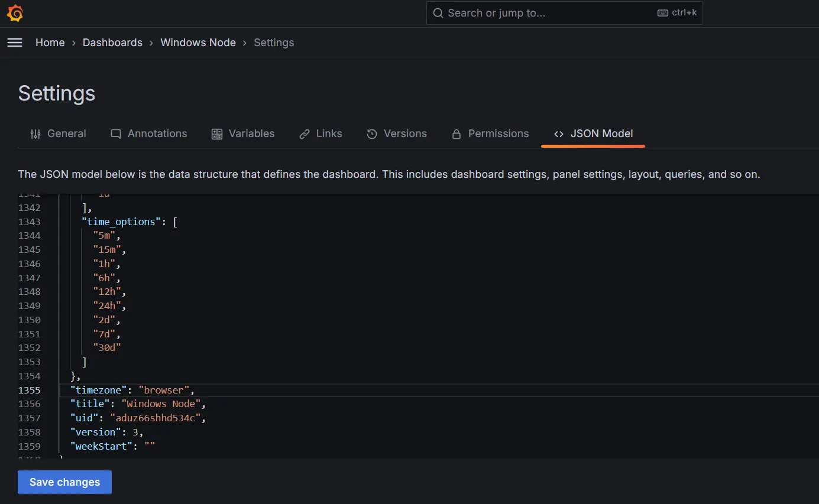Open the Versions settings tab
The height and width of the screenshot is (504, 819).
coord(405,134)
